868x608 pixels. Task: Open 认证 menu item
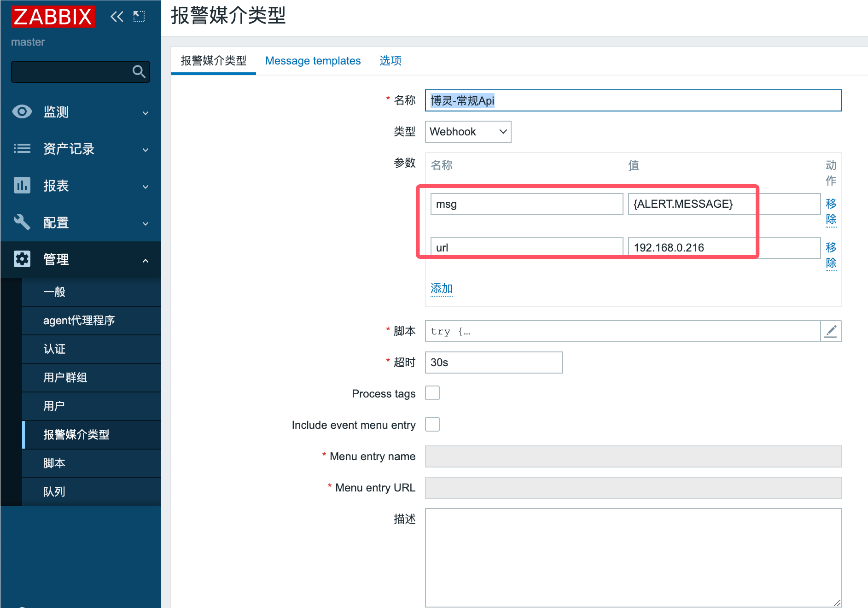tap(92, 349)
